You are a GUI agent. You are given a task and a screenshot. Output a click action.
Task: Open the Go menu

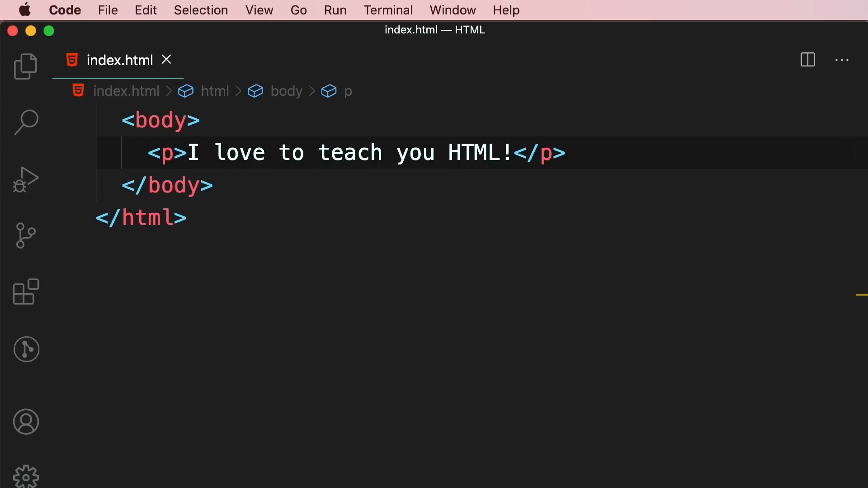[298, 10]
